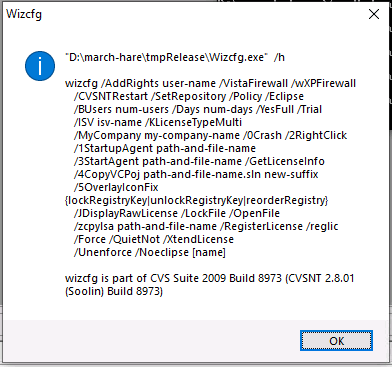Click the /RegisterLicense option text
This screenshot has height=367, width=392.
click(x=261, y=226)
